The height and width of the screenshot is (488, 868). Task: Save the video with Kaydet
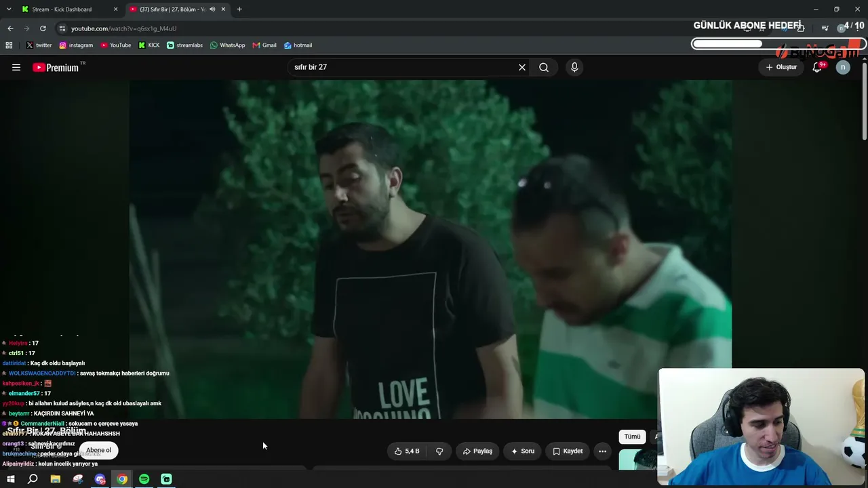(x=568, y=451)
